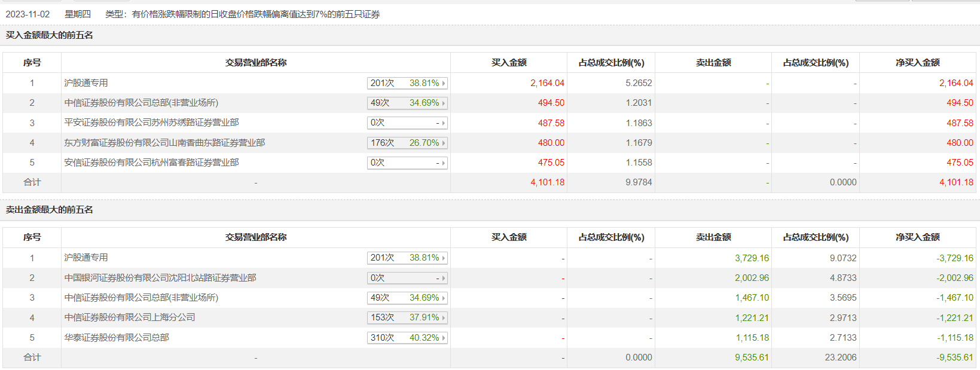Select the sell amount 1,221.21

coord(752,318)
